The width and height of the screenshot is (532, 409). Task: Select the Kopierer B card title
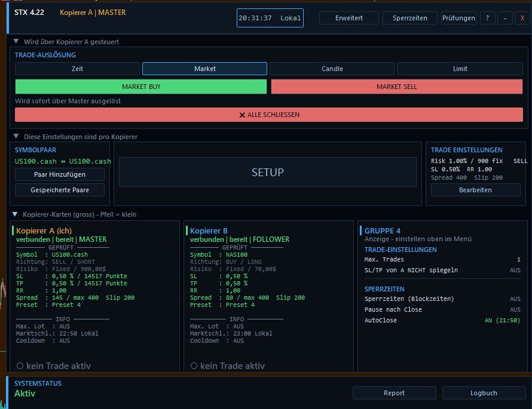209,230
